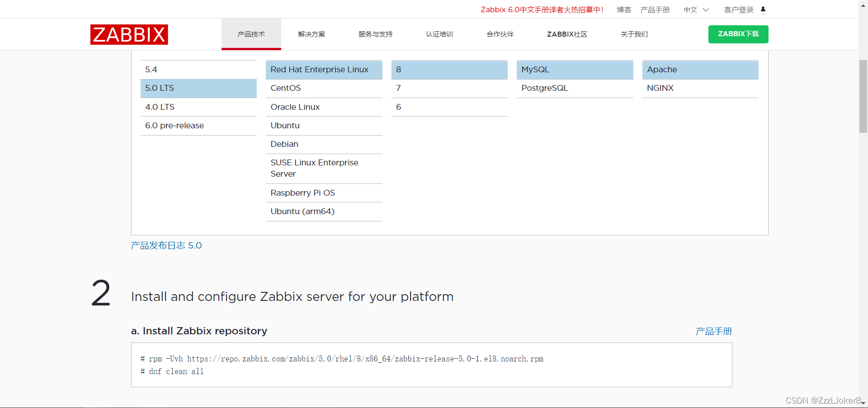
Task: Select NGINX web server option
Action: 700,88
